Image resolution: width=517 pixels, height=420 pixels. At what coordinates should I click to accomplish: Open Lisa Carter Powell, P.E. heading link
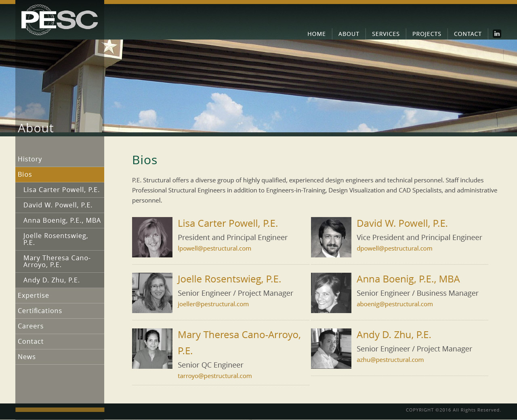click(228, 224)
